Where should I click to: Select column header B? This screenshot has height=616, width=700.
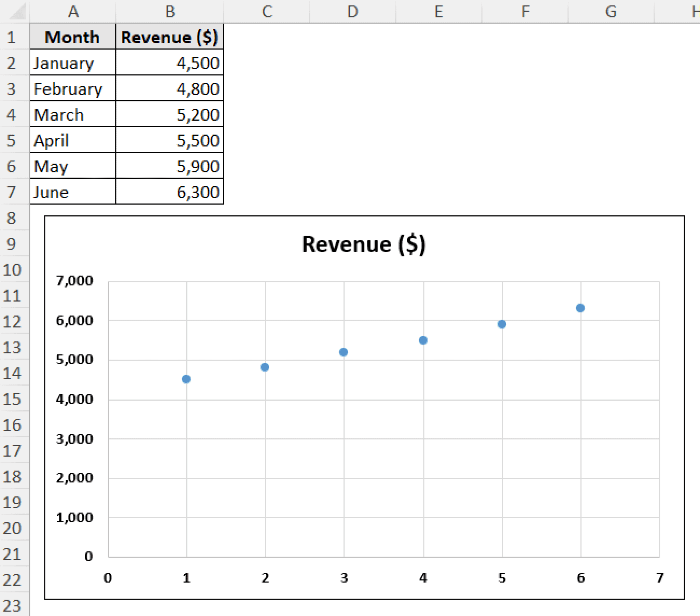170,11
